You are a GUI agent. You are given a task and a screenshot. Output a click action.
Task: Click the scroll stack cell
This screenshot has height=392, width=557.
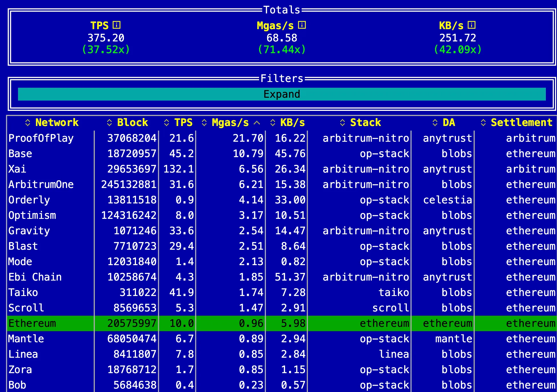[391, 308]
